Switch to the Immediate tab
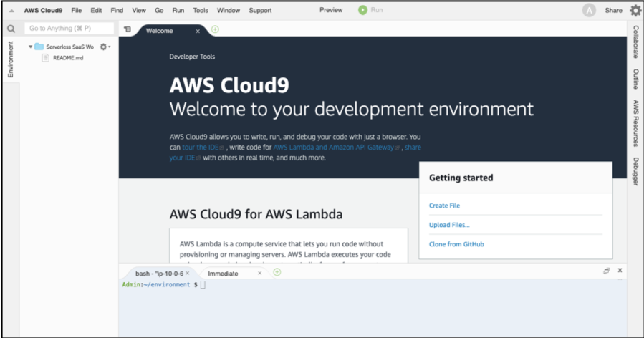Viewport: 644px width, 338px height. tap(223, 274)
